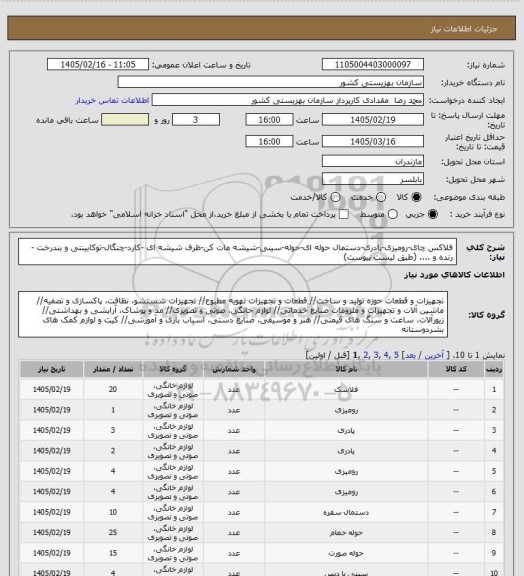The height and width of the screenshot is (576, 524).
Task: Click the delivery city field بابلسر
Action: point(373,179)
